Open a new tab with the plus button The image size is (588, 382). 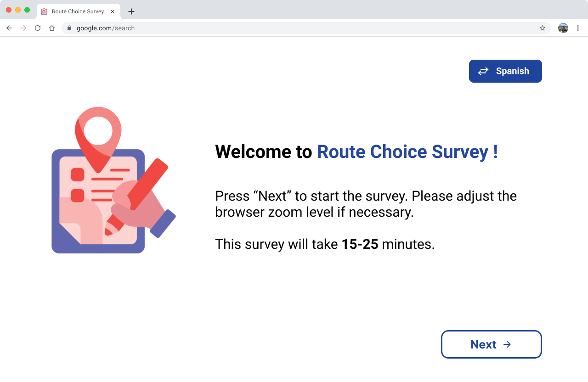131,11
